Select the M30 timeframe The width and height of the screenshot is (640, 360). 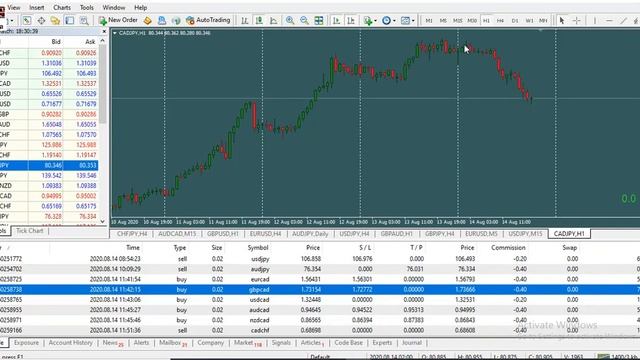472,20
